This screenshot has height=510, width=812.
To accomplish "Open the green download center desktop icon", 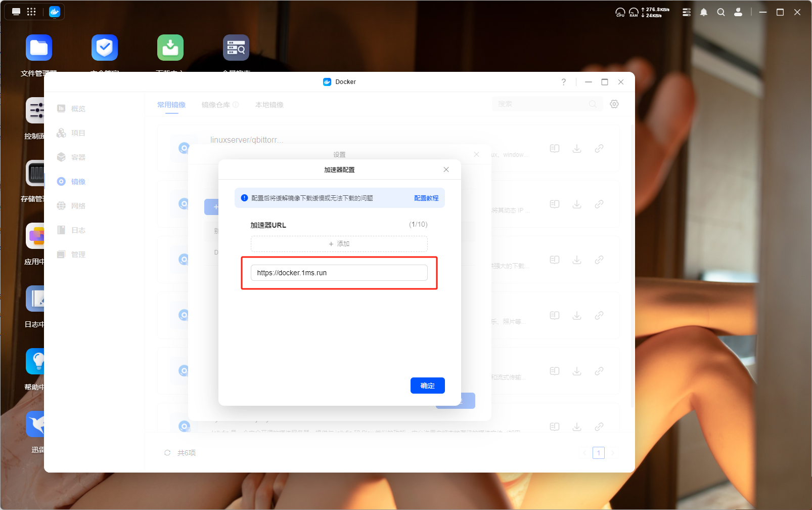I will 170,48.
